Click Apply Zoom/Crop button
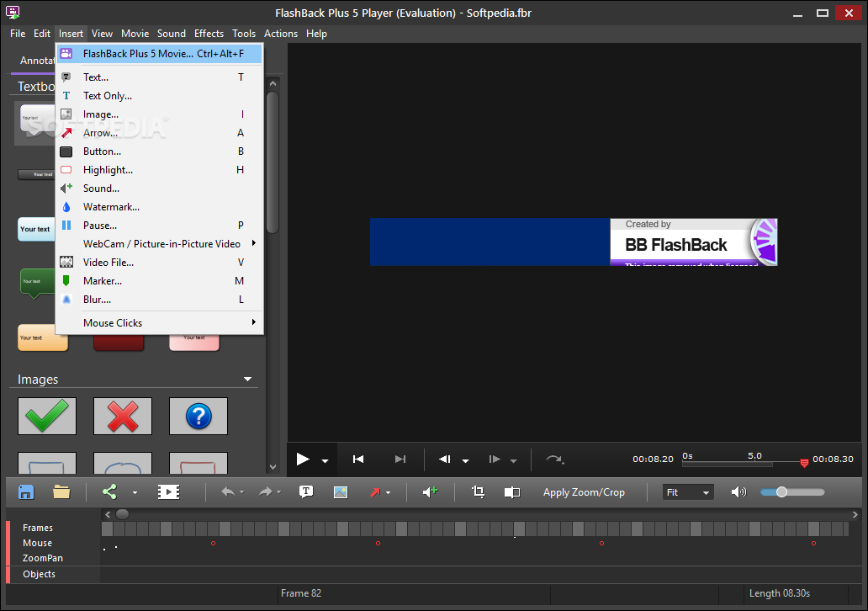This screenshot has width=868, height=611. [584, 491]
